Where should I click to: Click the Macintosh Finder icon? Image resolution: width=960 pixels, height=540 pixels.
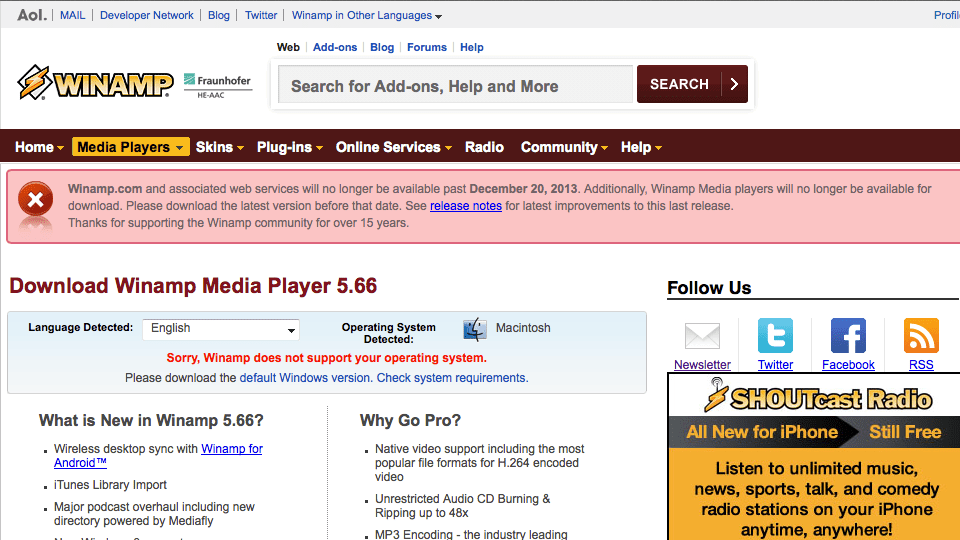pos(474,329)
